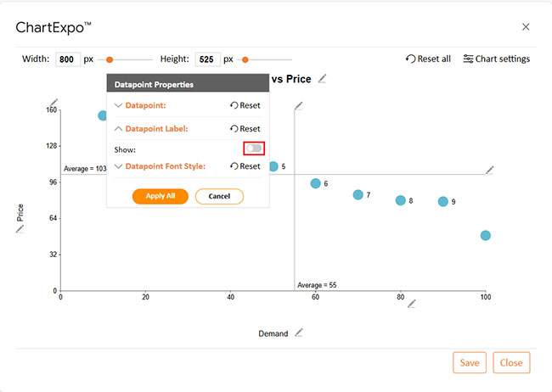Select the datapoint labeled 5
The image size is (552, 392).
point(273,166)
